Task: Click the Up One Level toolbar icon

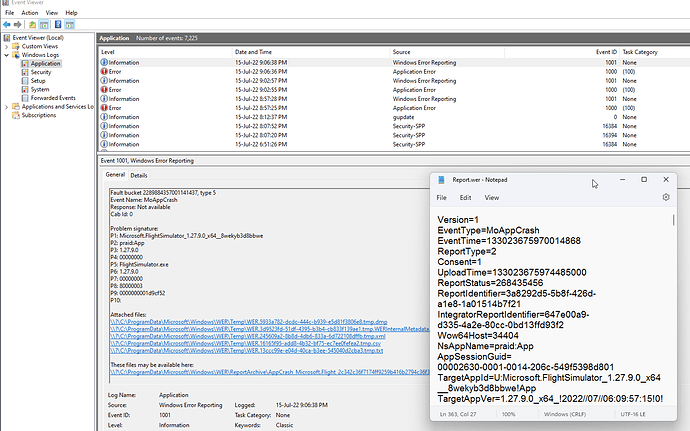Action: click(x=35, y=25)
